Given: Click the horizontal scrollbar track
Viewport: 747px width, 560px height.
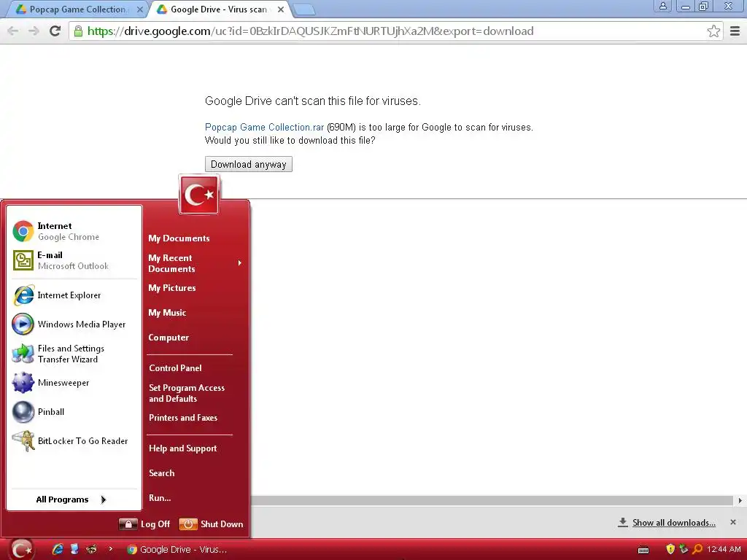Looking at the screenshot, I should (492, 500).
